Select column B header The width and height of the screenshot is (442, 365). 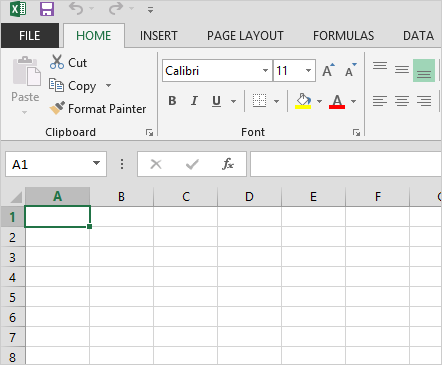[121, 197]
